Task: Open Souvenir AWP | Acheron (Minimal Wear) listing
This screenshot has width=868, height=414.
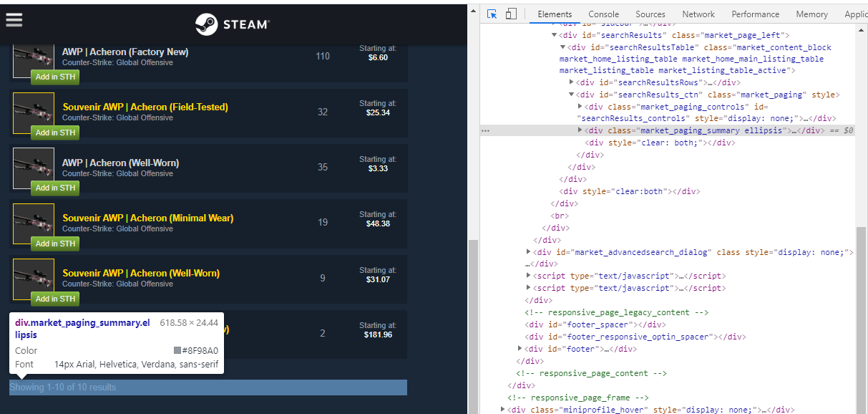Action: click(x=148, y=218)
